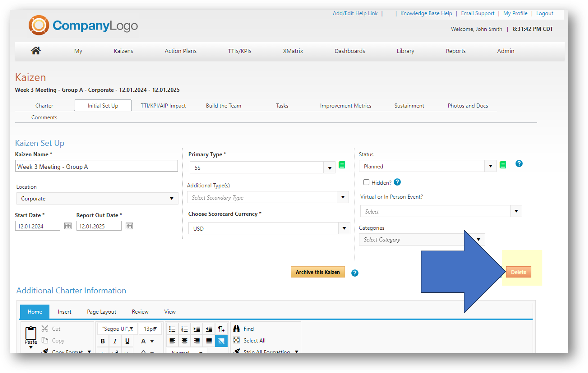This screenshot has height=373, width=588.
Task: Toggle Bold formatting in editor
Action: pos(103,341)
